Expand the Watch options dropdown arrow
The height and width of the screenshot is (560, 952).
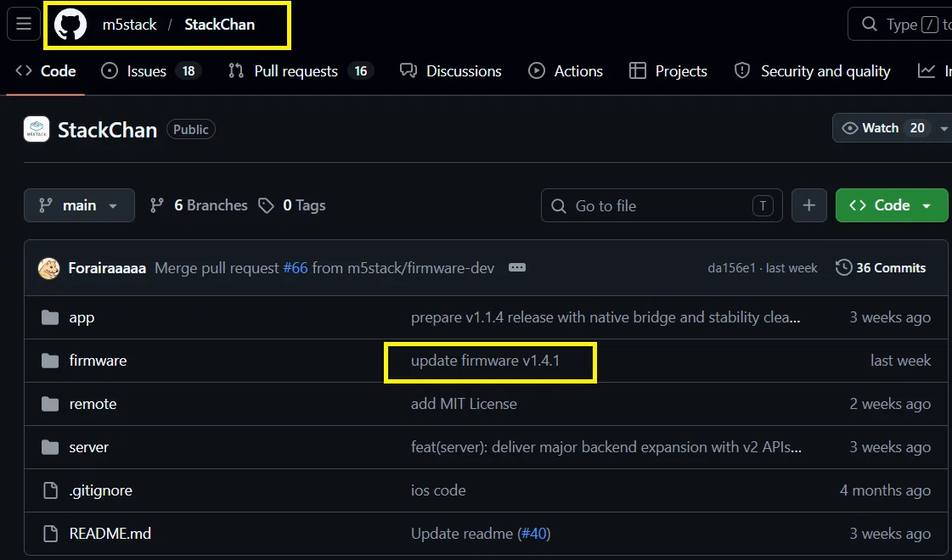point(944,129)
